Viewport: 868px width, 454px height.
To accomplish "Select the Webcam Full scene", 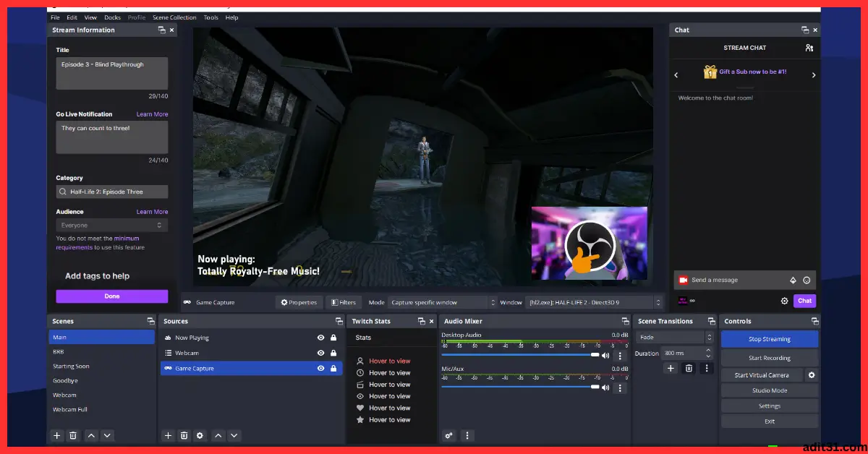I will [101, 410].
